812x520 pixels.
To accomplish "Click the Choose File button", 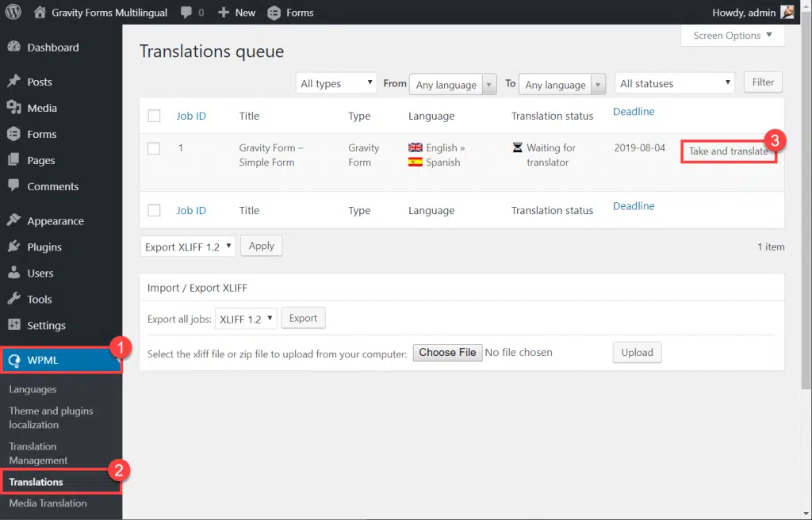I will click(x=447, y=353).
